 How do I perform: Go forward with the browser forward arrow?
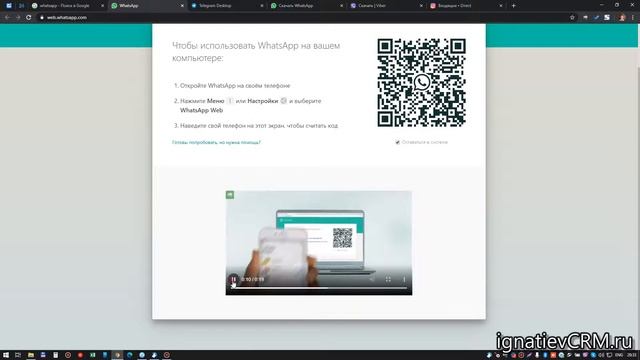pos(18,18)
